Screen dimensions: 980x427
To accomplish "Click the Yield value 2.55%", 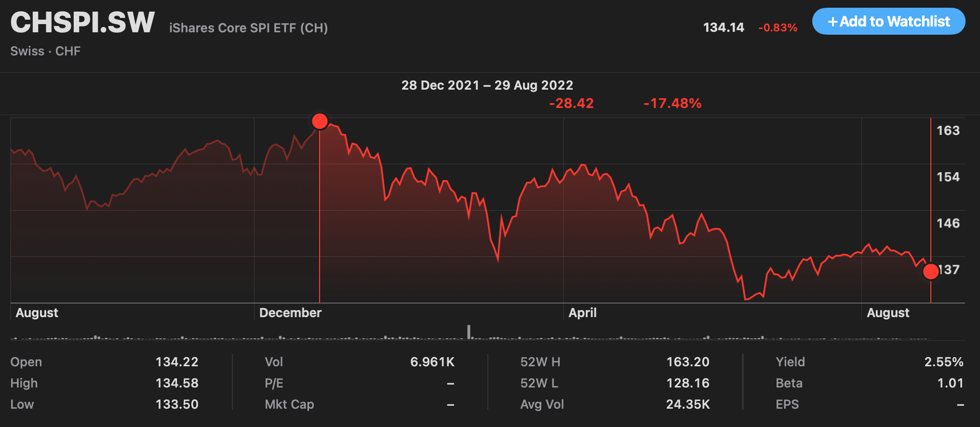I will coord(943,362).
